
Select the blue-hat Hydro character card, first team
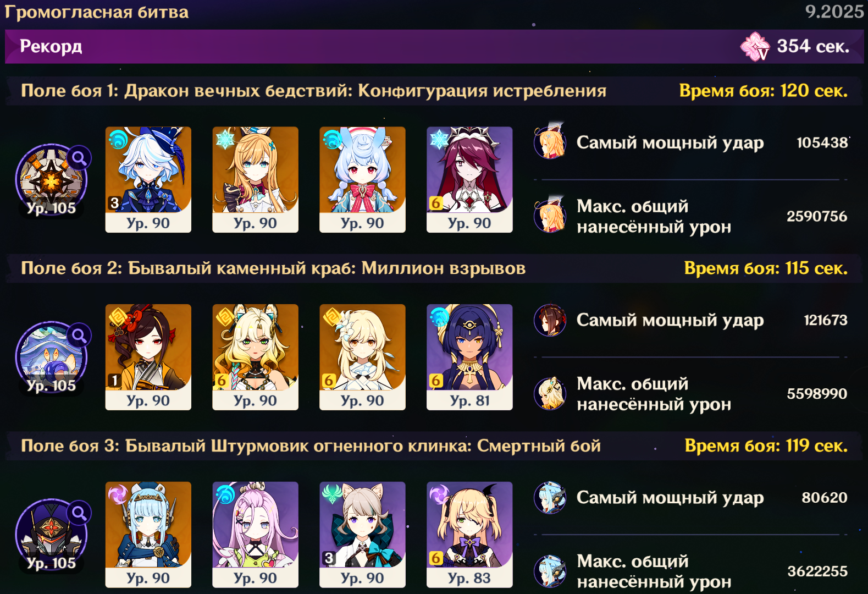[x=148, y=179]
